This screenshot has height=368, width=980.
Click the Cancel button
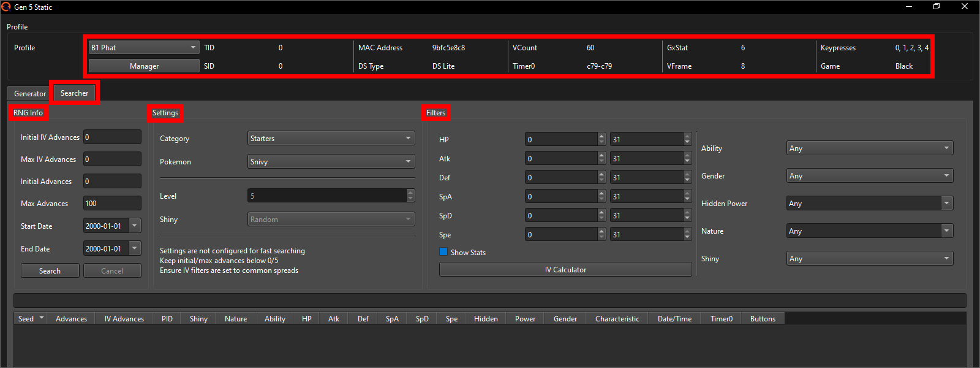click(112, 270)
